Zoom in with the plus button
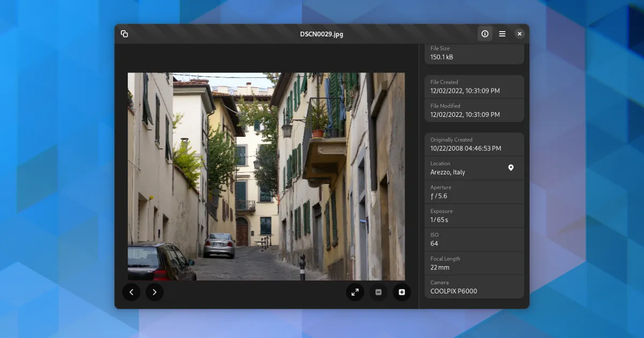This screenshot has width=644, height=338. pyautogui.click(x=401, y=292)
